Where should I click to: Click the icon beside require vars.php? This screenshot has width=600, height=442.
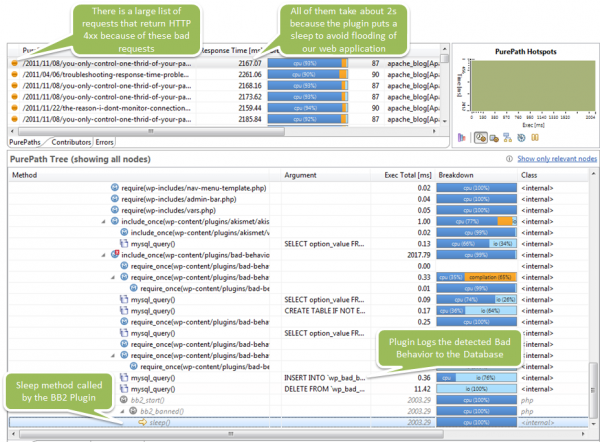[115, 210]
